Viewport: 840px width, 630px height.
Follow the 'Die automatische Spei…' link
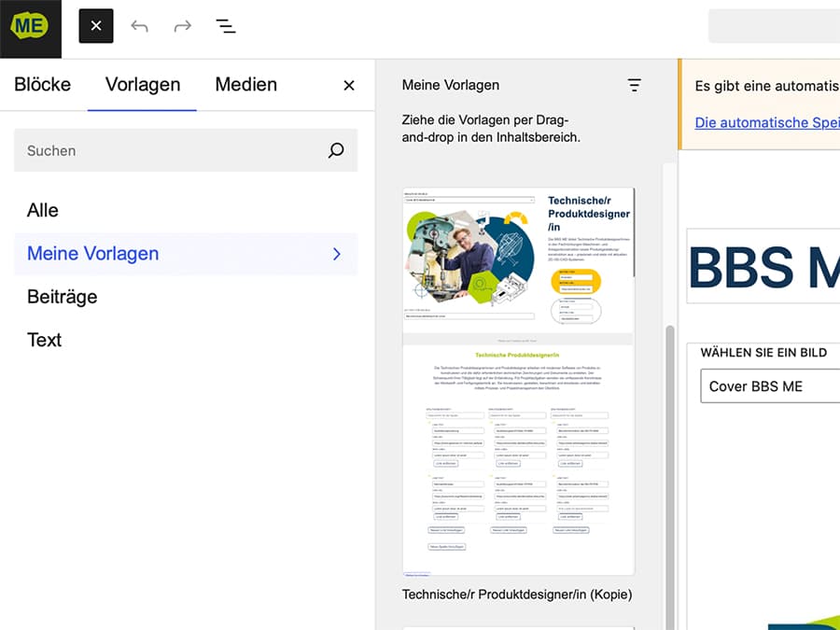coord(766,122)
